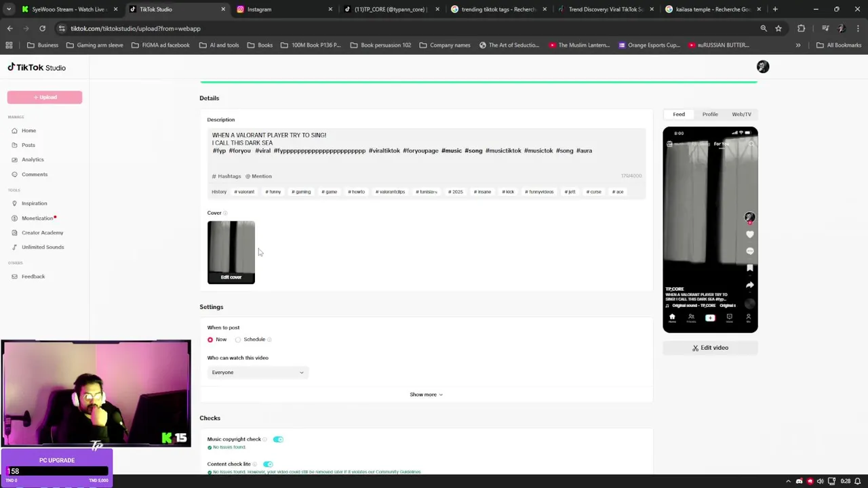Add the #valorant history hashtag

(x=244, y=192)
